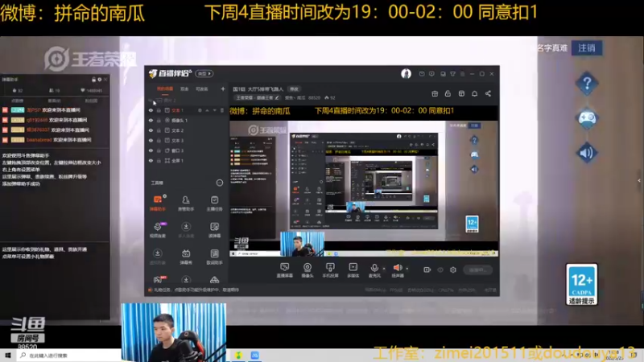
Task: Move 文本 1 layer down with arrow
Action: (214, 110)
